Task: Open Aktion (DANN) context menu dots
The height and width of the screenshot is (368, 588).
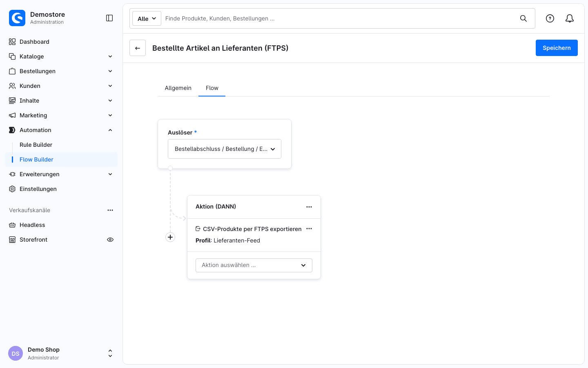Action: [x=309, y=207]
